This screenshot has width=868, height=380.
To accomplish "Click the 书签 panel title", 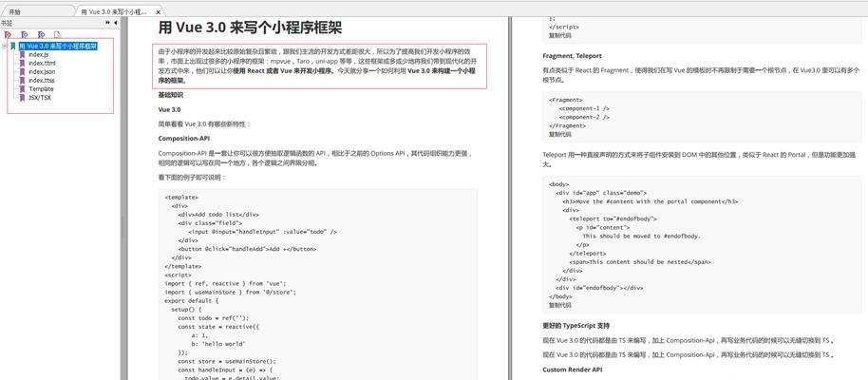I will click(x=6, y=23).
